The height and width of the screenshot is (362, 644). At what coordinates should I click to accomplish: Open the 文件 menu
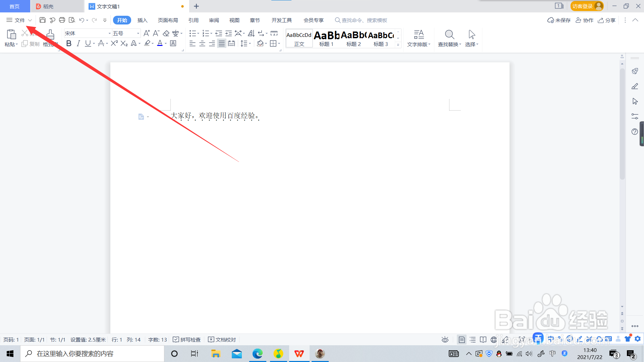tap(19, 20)
